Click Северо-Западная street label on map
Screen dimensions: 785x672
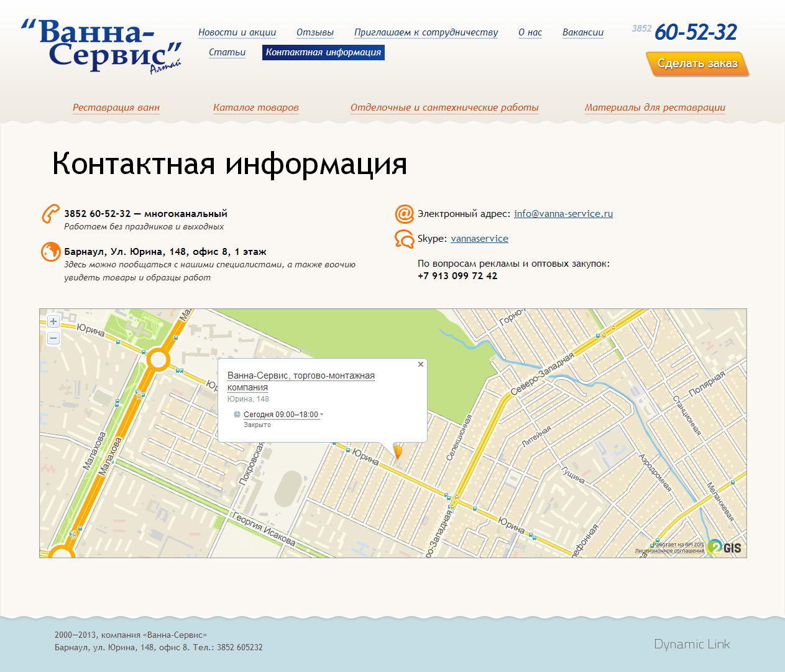coord(542,374)
